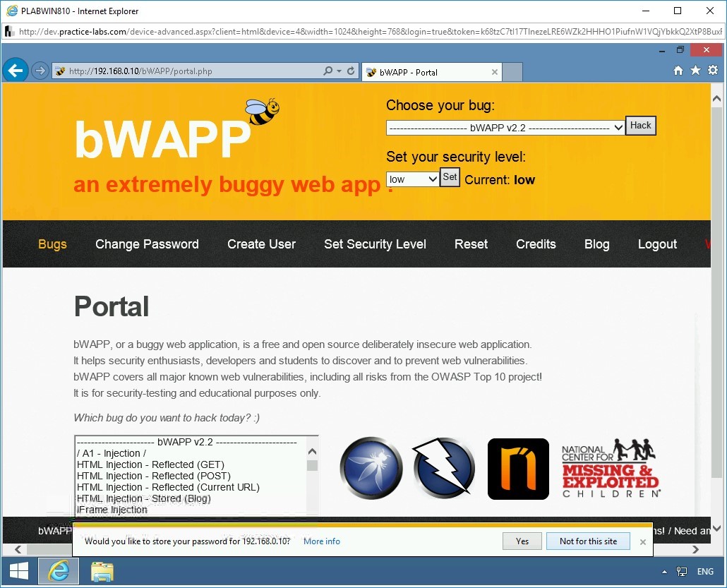The height and width of the screenshot is (588, 727).
Task: Click the Portal page heading
Action: point(112,306)
